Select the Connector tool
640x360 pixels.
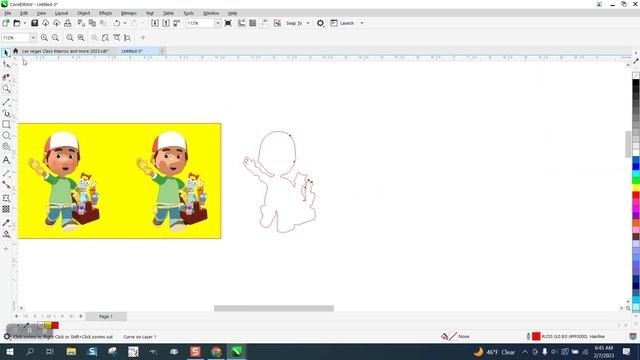coord(6,185)
